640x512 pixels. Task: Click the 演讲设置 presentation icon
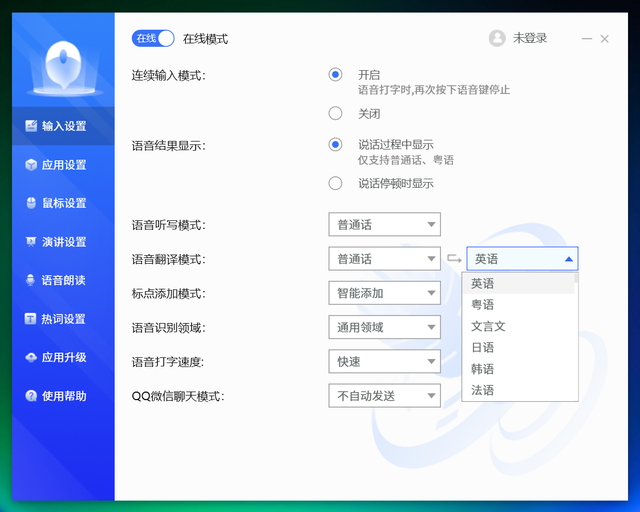[x=31, y=242]
